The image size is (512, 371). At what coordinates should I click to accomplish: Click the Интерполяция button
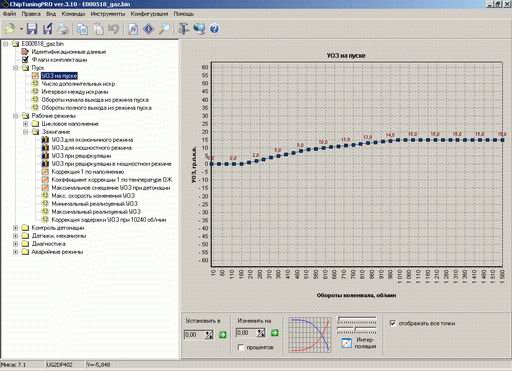tap(359, 343)
